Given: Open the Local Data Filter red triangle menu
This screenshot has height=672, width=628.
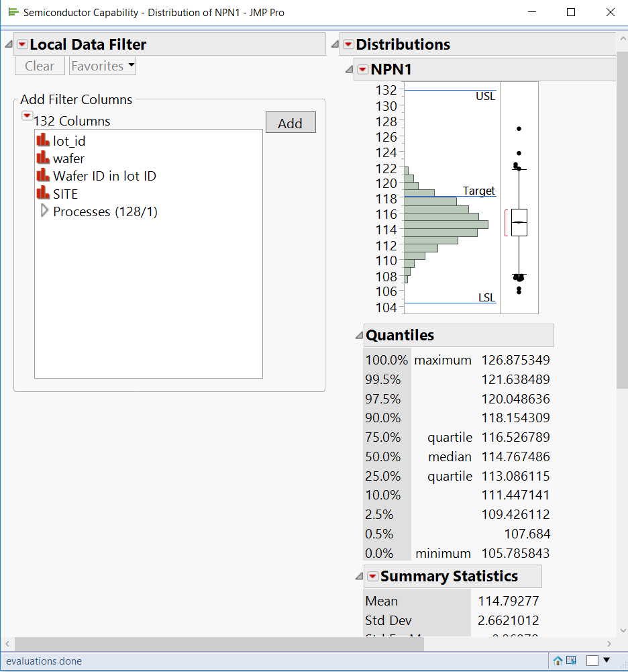Looking at the screenshot, I should pyautogui.click(x=23, y=44).
